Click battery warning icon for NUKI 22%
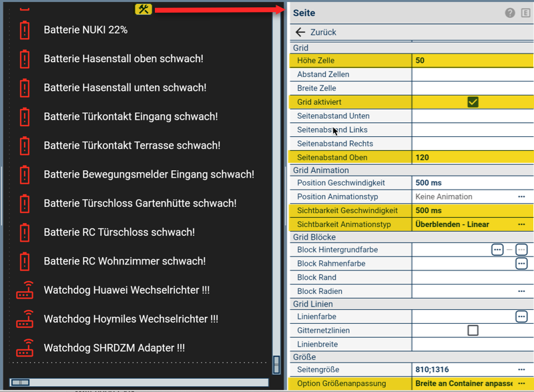 click(25, 30)
